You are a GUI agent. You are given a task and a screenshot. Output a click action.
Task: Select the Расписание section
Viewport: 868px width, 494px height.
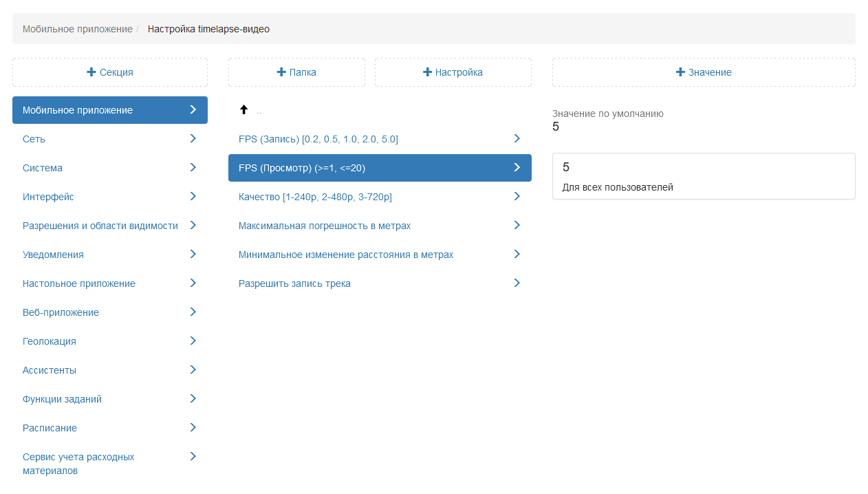[50, 428]
